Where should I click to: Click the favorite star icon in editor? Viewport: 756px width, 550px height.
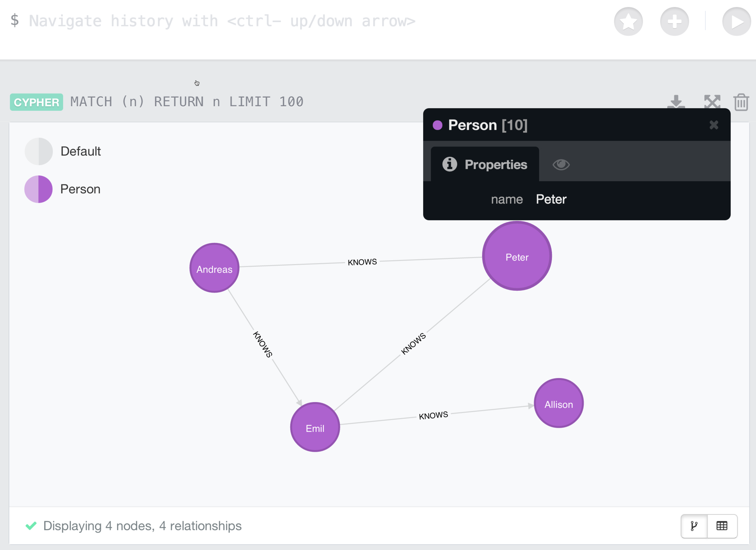[628, 22]
